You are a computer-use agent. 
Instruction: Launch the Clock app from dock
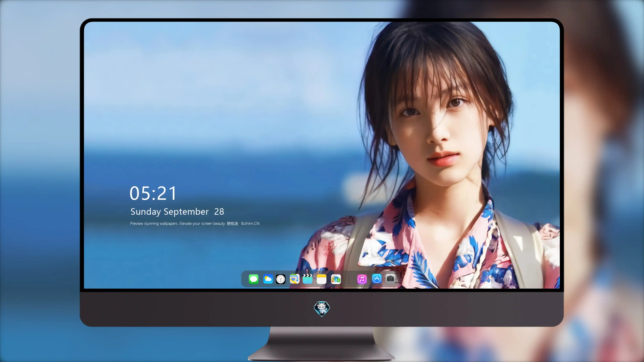click(281, 279)
